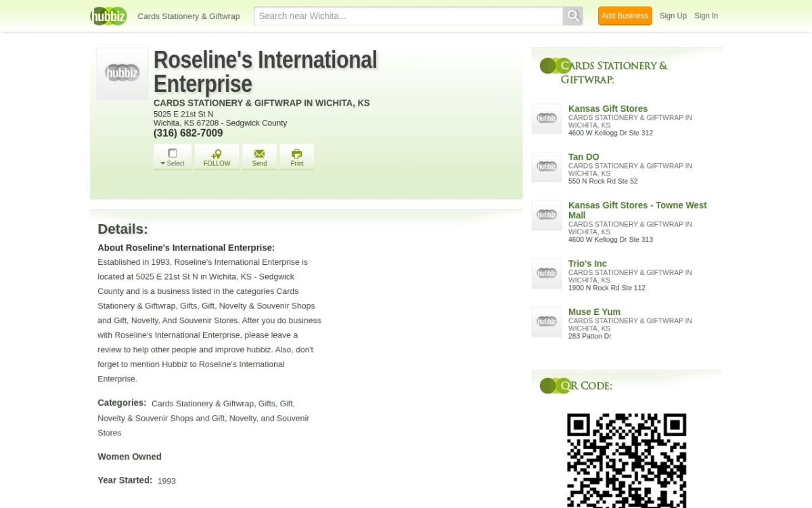Viewport: 812px width, 508px height.
Task: Open the Select dropdown button
Action: click(x=173, y=157)
